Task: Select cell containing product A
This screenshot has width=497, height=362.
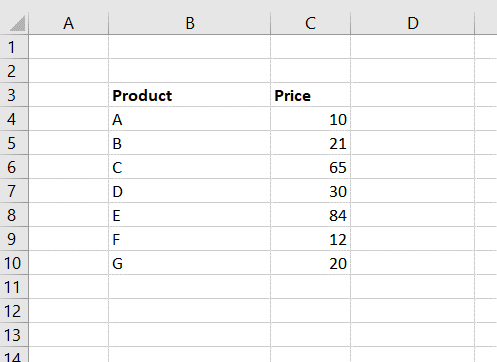Action: [x=190, y=119]
